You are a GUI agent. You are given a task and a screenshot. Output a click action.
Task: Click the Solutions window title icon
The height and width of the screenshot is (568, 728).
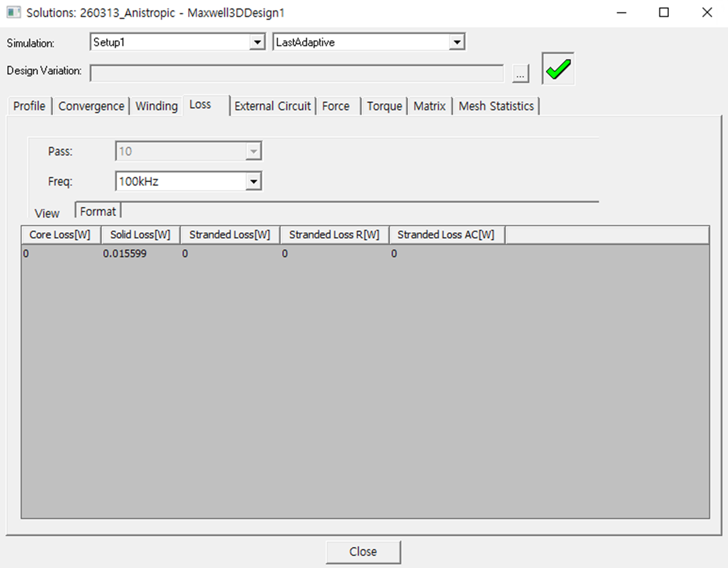13,13
